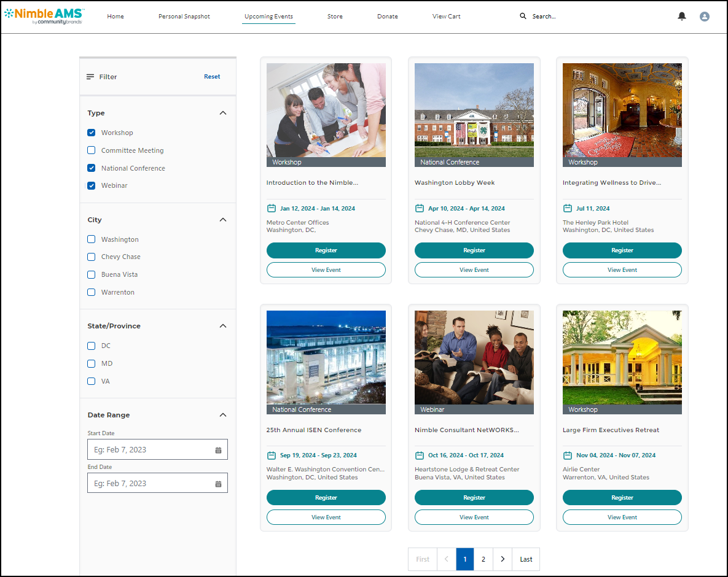Click the Filter lines icon
Viewport: 728px width, 577px height.
[90, 77]
